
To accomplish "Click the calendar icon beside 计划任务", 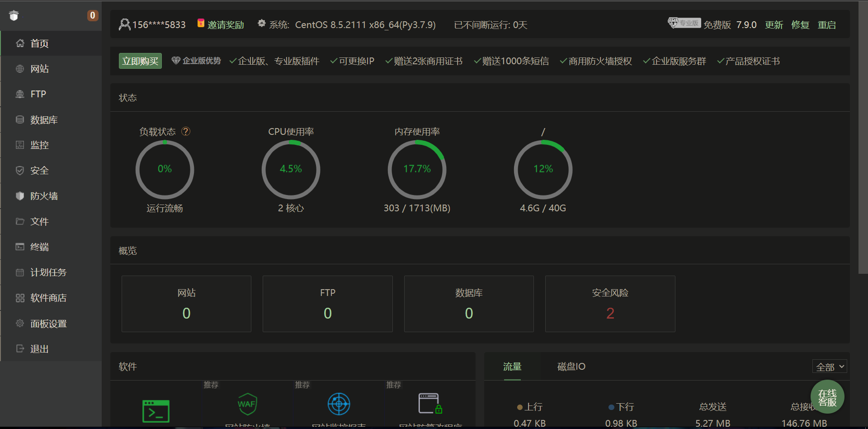I will click(20, 272).
